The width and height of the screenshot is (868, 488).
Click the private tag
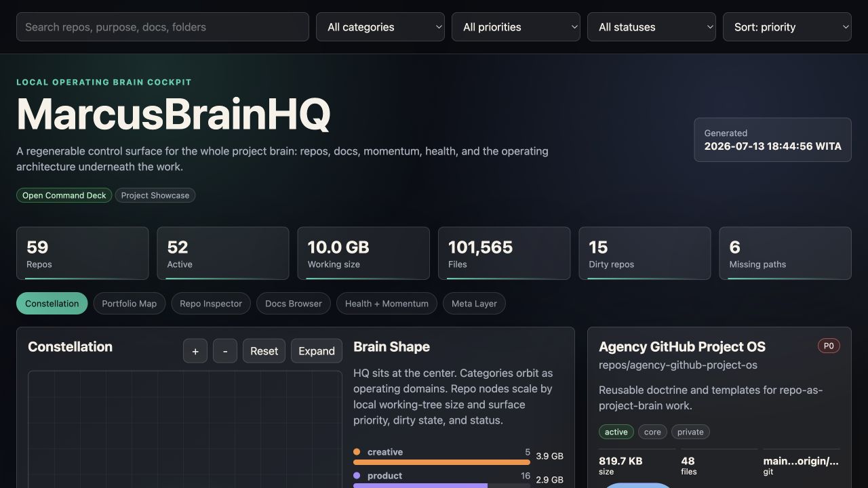690,432
